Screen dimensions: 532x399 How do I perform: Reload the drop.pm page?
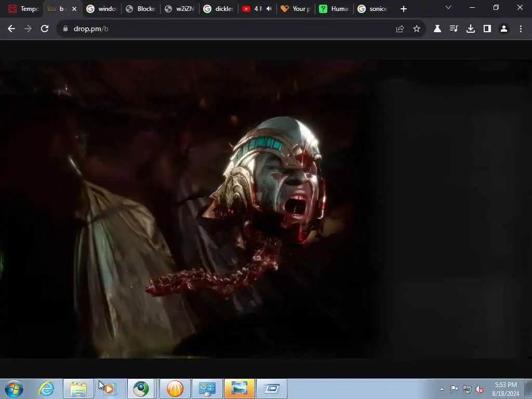pyautogui.click(x=45, y=29)
